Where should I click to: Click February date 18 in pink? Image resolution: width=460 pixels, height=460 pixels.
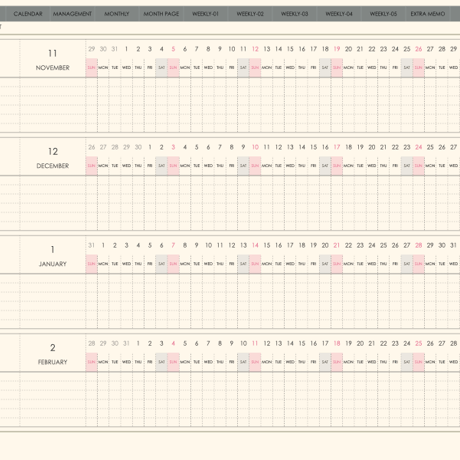[x=337, y=343]
